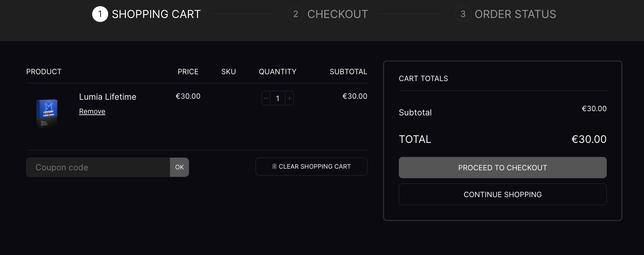The image size is (644, 255).
Task: Proceed to checkout
Action: 502,167
